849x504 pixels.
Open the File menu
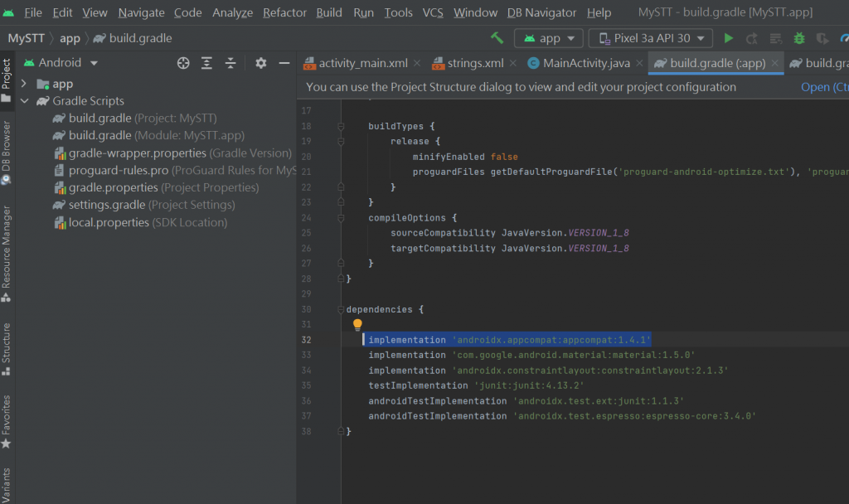coord(33,12)
